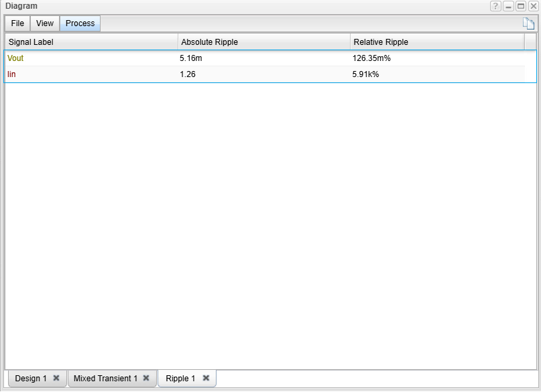
Task: Switch to the Mixed Transient 1 tab
Action: [105, 379]
